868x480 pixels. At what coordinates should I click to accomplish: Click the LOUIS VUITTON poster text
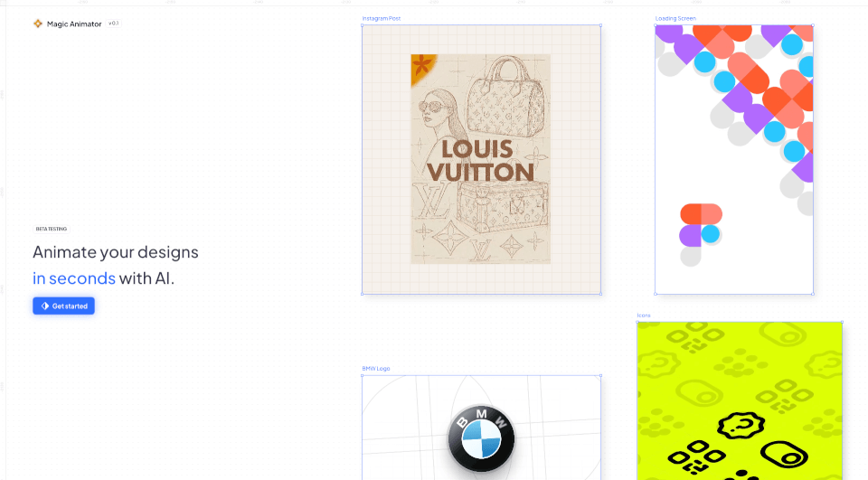[x=480, y=160]
